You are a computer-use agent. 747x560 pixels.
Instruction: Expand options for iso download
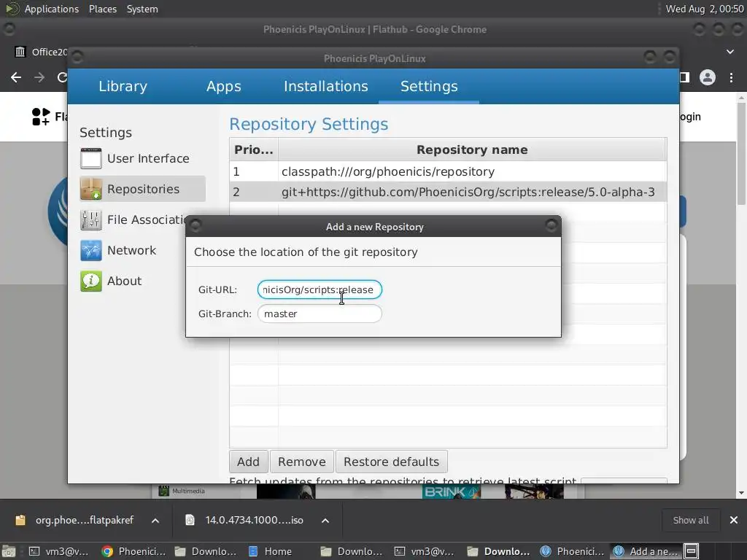pyautogui.click(x=325, y=521)
